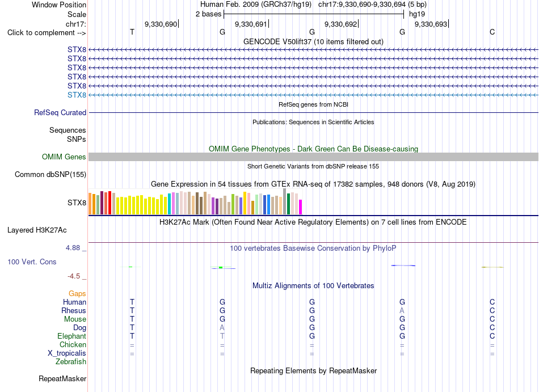Click the 'Human Feb. 2009 (GRCh37/hg19)' header text
539x392 pixels.
[x=256, y=5]
